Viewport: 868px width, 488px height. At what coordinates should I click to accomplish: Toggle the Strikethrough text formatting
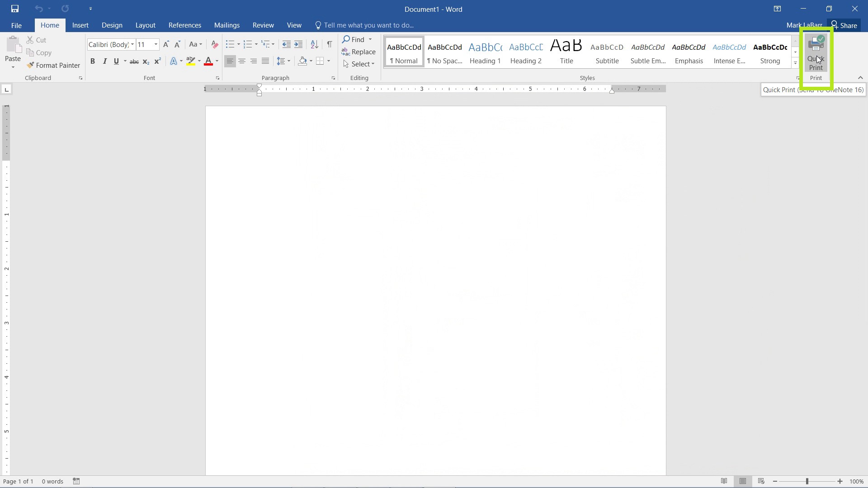coord(134,61)
